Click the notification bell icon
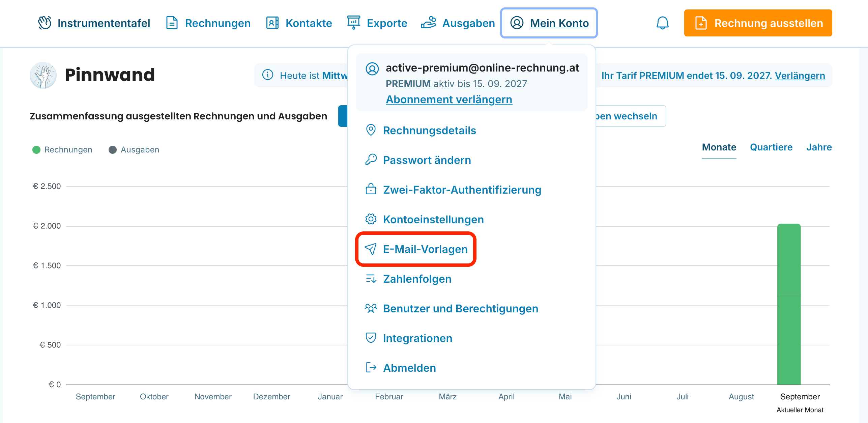This screenshot has width=868, height=423. coord(662,23)
